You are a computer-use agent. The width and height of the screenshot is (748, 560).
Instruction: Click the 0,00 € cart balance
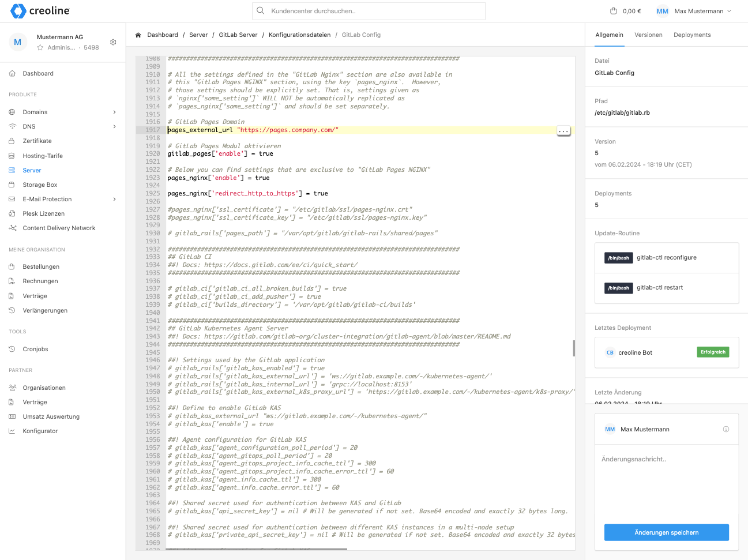[x=632, y=11]
